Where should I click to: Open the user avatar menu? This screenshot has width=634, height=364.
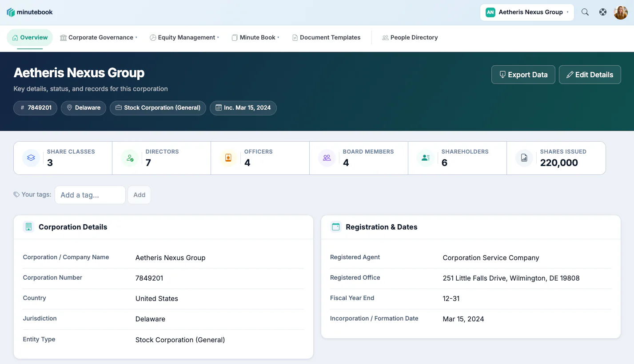tap(621, 12)
